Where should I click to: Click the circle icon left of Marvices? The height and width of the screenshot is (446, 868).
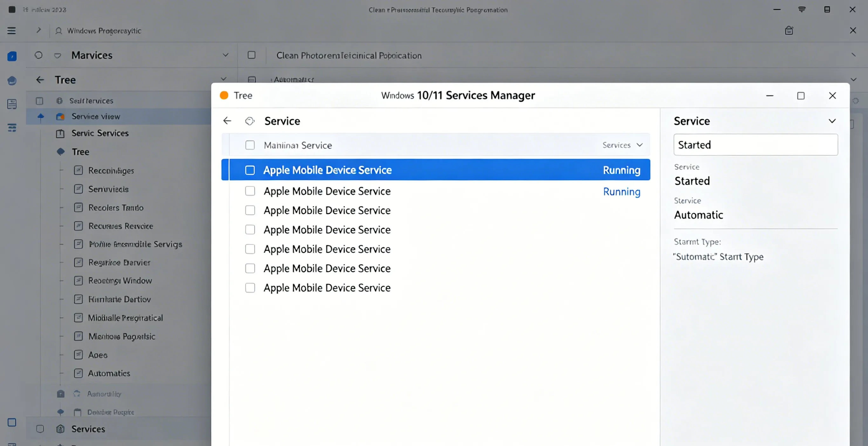click(x=38, y=55)
